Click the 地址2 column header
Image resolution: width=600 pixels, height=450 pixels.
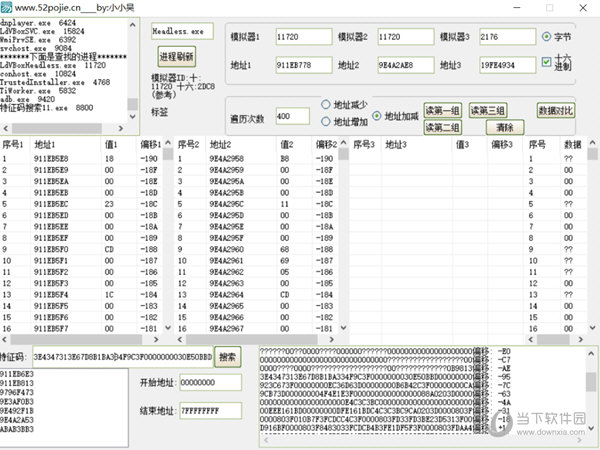(x=241, y=144)
